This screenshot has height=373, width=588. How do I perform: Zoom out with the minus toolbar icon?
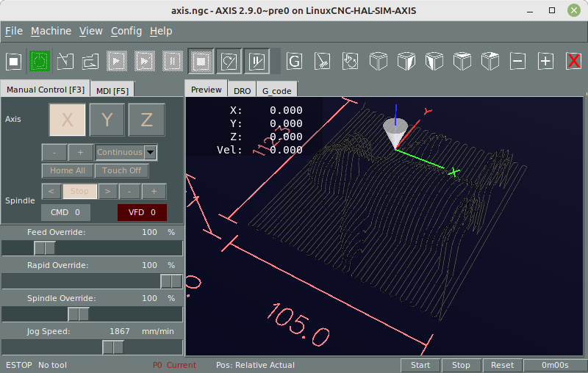click(x=518, y=61)
